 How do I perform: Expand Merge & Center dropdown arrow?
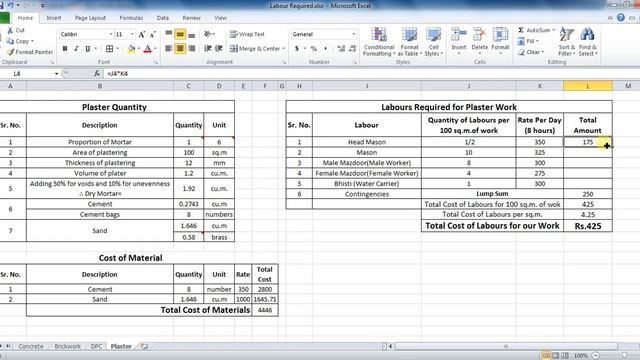pyautogui.click(x=283, y=49)
